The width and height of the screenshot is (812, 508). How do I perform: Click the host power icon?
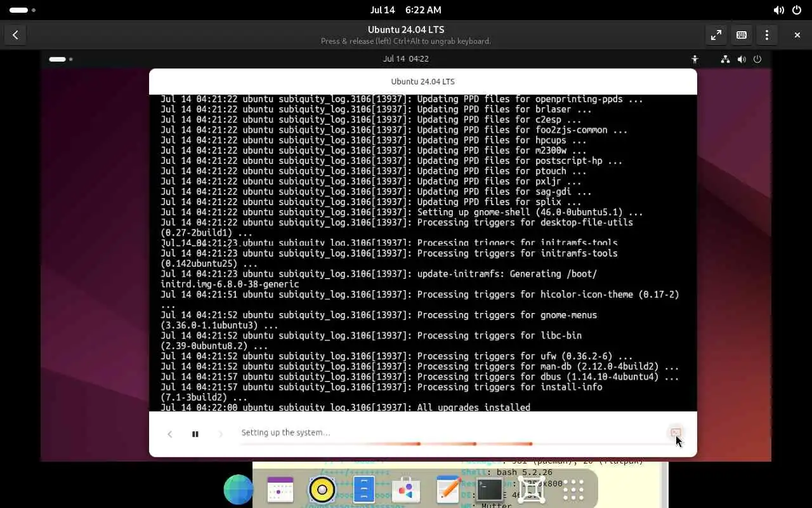(797, 10)
